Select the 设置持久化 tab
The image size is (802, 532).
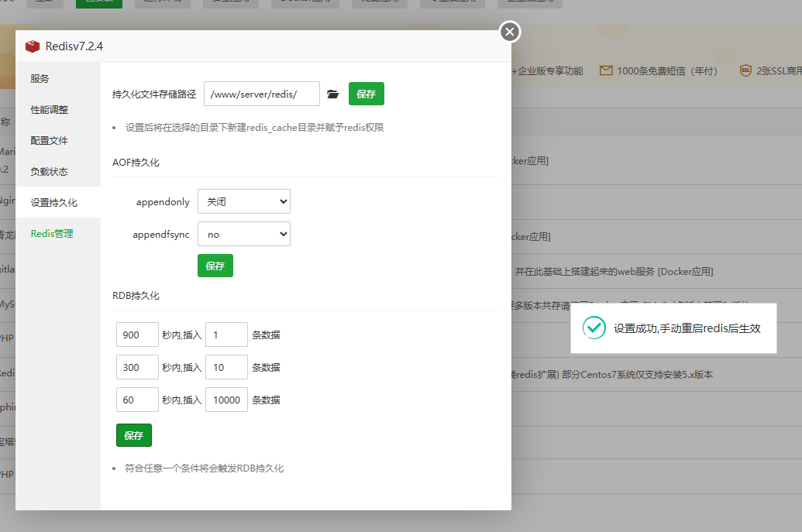pyautogui.click(x=58, y=202)
